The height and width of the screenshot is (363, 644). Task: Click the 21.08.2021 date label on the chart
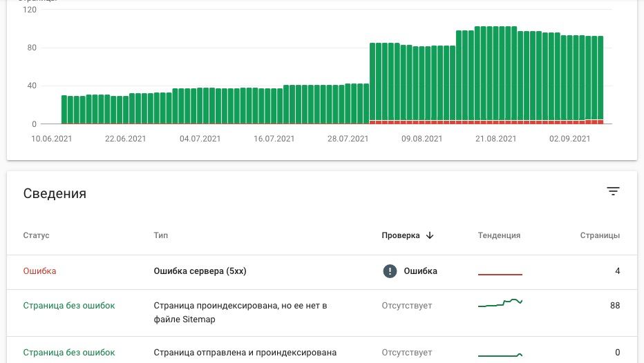[495, 139]
